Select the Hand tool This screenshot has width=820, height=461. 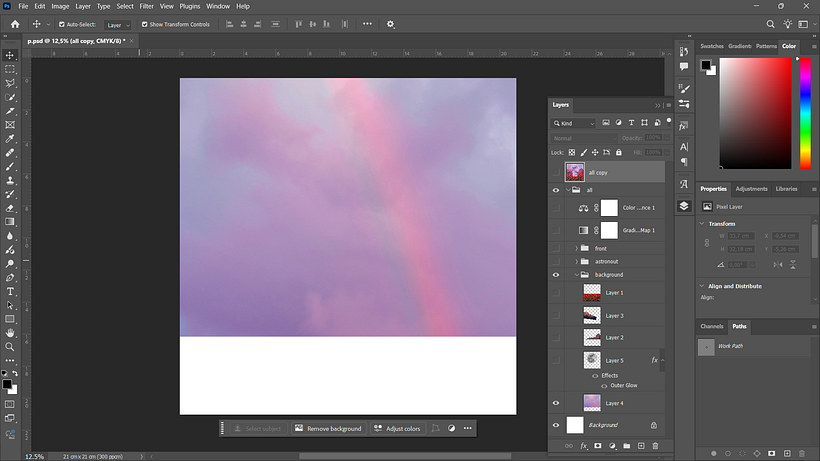pos(10,332)
